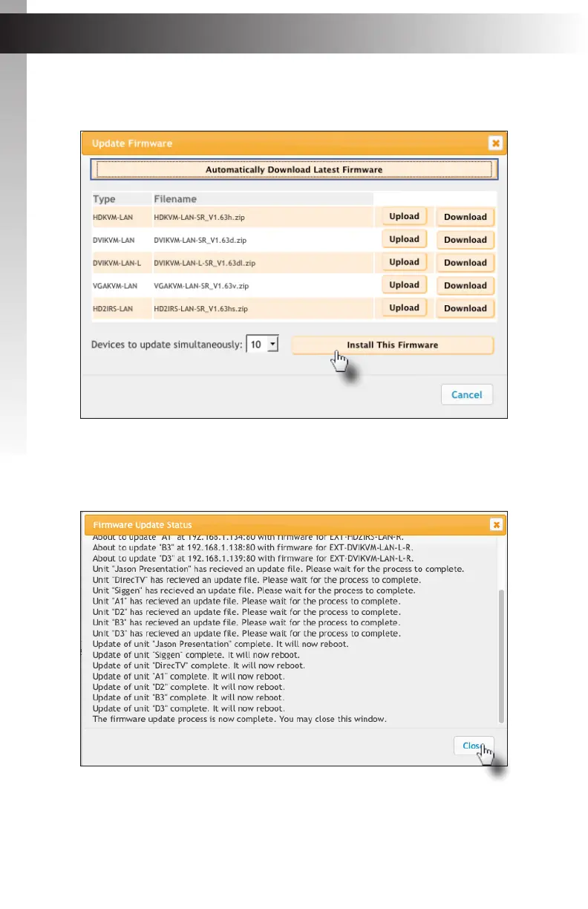Open Devices to update simultaneously dropdown

263,345
